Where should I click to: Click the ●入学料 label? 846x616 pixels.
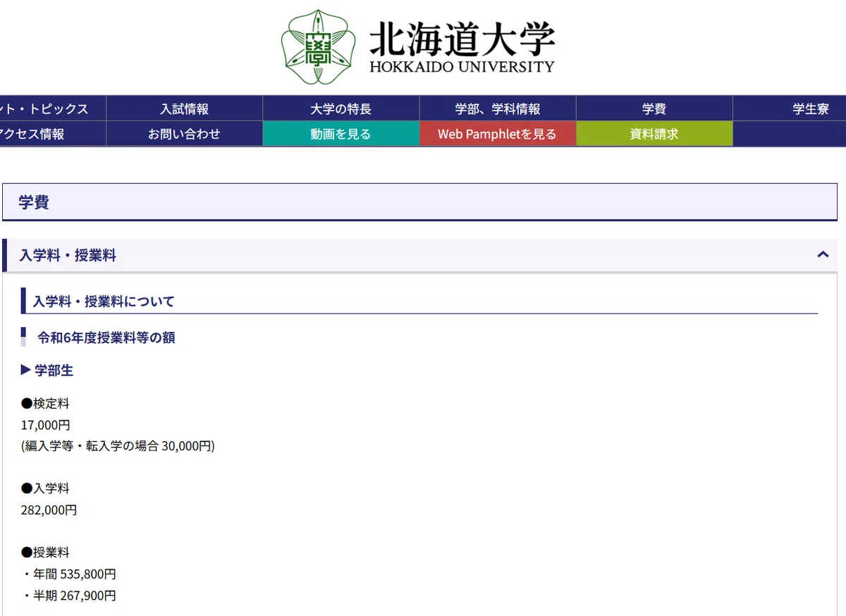[x=45, y=488]
